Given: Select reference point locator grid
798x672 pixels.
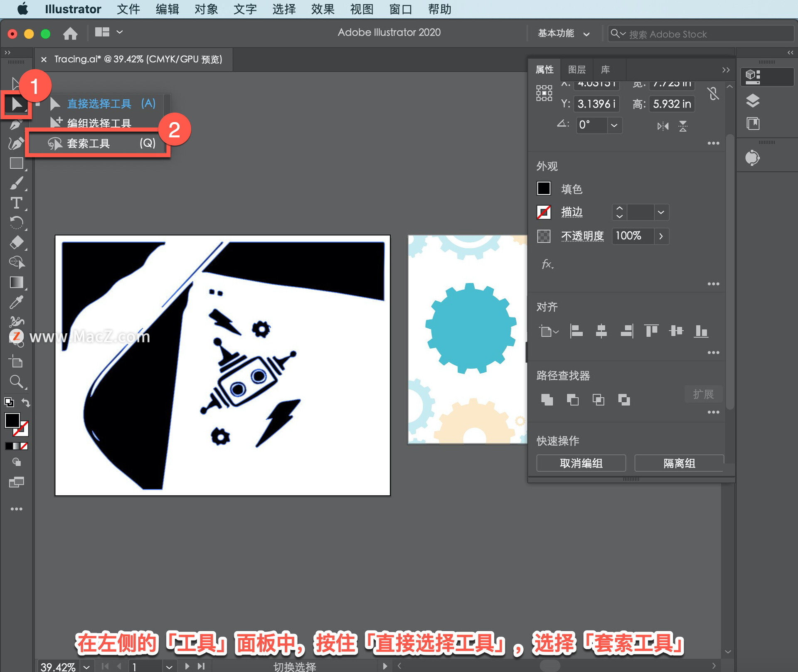Looking at the screenshot, I should coord(544,93).
